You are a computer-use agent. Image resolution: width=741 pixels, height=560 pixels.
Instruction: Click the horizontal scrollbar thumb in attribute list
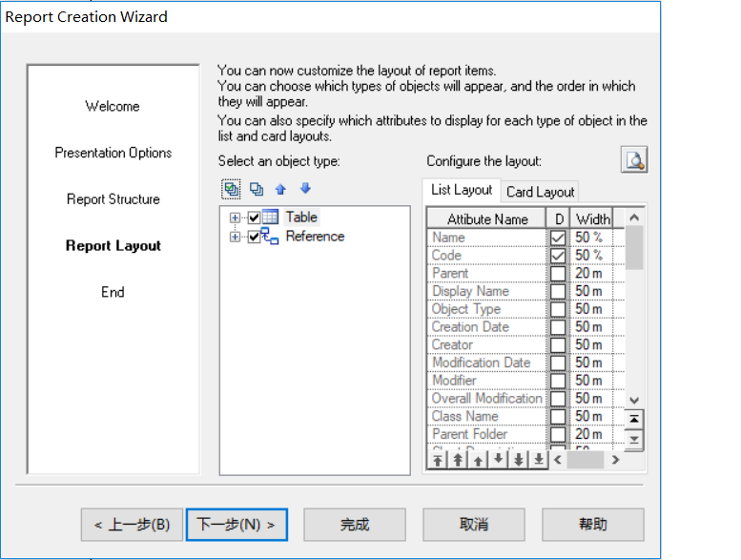[x=585, y=460]
